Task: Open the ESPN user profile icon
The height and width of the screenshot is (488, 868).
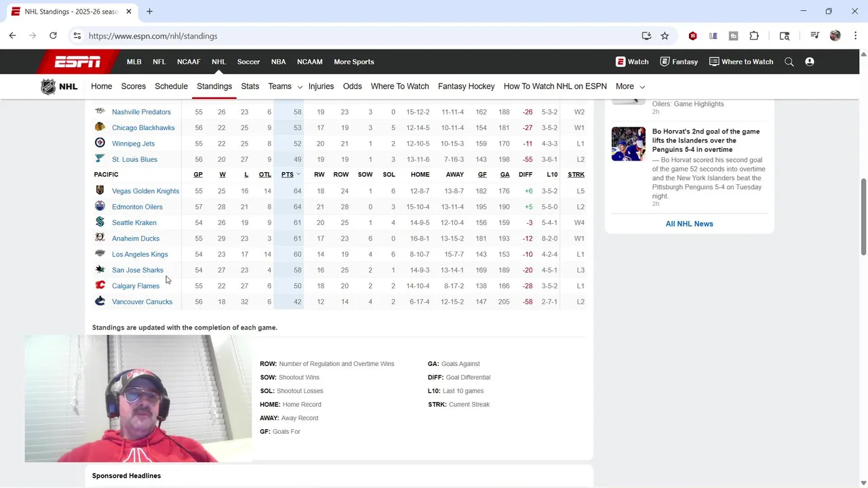Action: [810, 62]
